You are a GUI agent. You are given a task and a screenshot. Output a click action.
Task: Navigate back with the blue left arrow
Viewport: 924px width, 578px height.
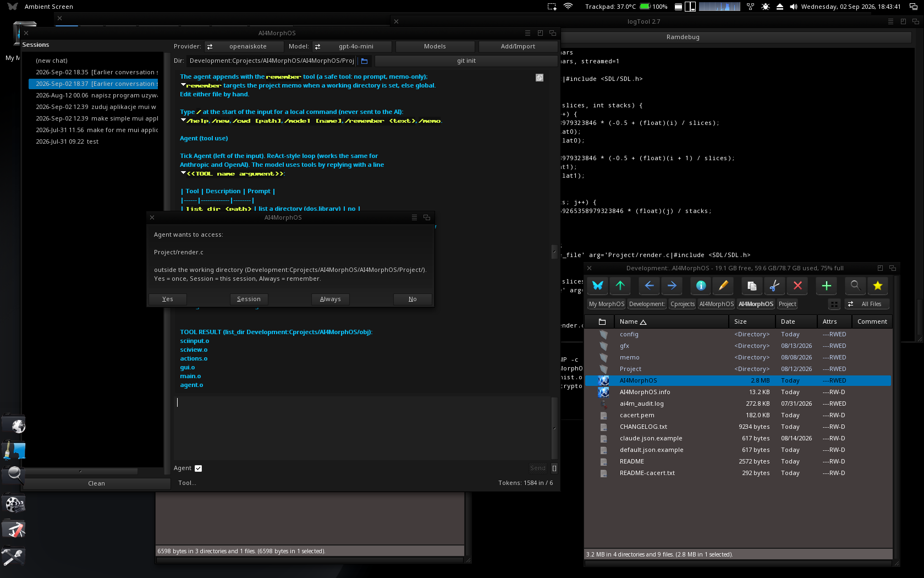(x=649, y=285)
